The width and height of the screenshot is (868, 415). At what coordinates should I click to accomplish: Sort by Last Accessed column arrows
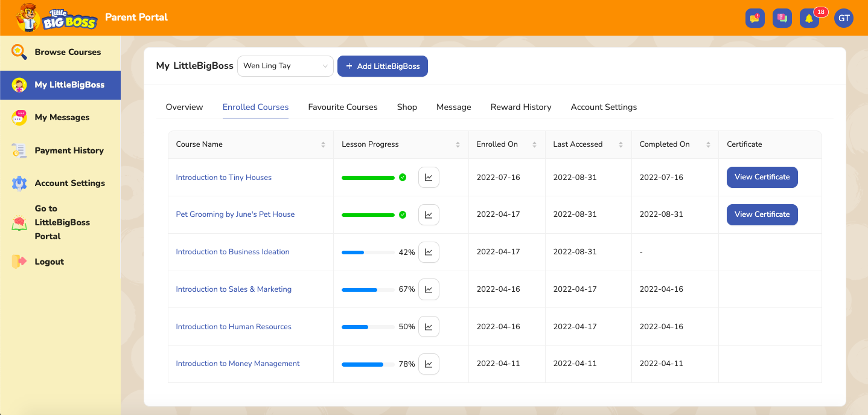(x=621, y=144)
